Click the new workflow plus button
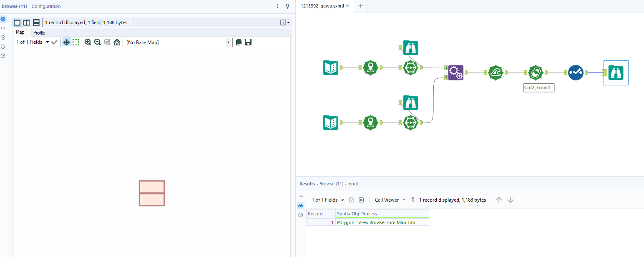The width and height of the screenshot is (644, 257). coord(360,6)
